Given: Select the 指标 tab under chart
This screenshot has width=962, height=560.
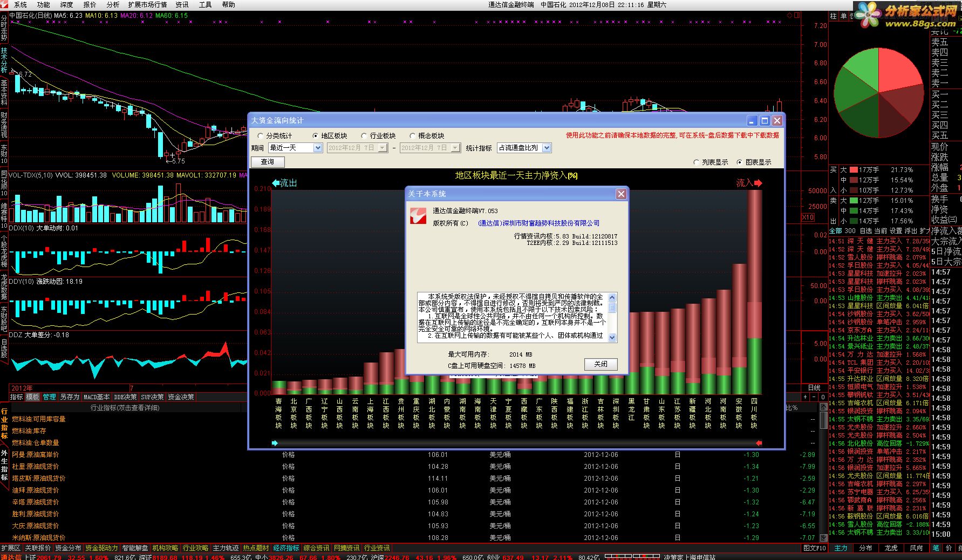Looking at the screenshot, I should click(17, 397).
